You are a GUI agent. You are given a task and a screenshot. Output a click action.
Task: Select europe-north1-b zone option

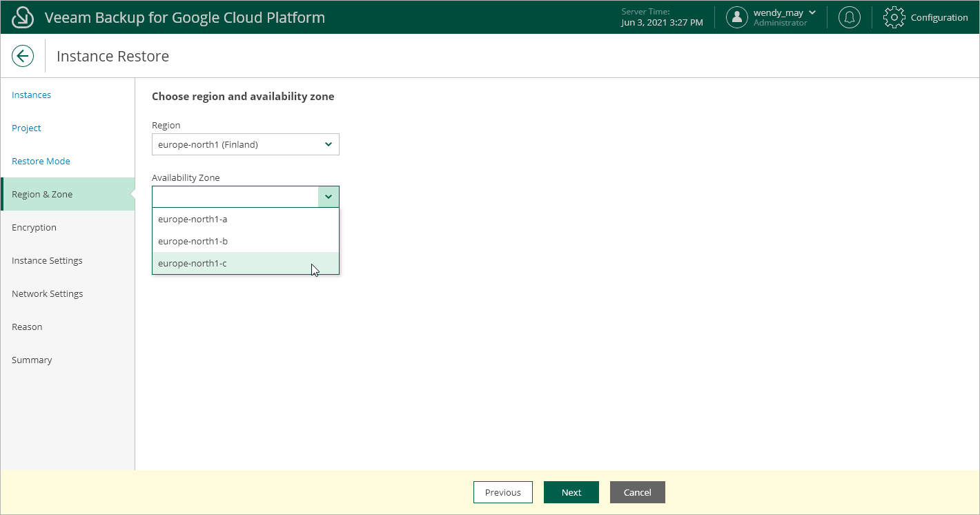point(246,241)
